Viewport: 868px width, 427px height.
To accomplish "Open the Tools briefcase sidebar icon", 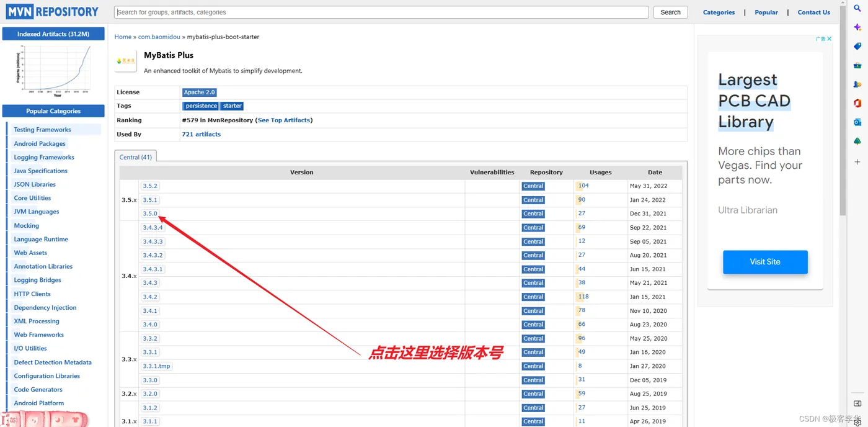I will tap(857, 65).
